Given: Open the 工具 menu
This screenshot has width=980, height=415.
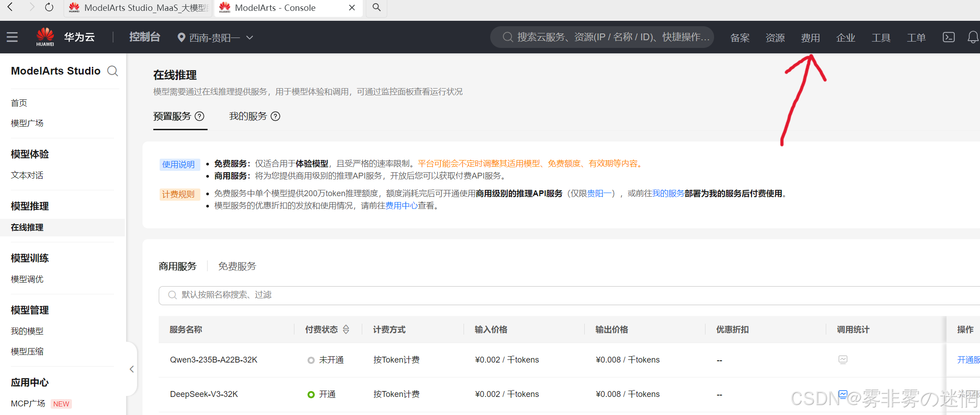Looking at the screenshot, I should coord(881,38).
